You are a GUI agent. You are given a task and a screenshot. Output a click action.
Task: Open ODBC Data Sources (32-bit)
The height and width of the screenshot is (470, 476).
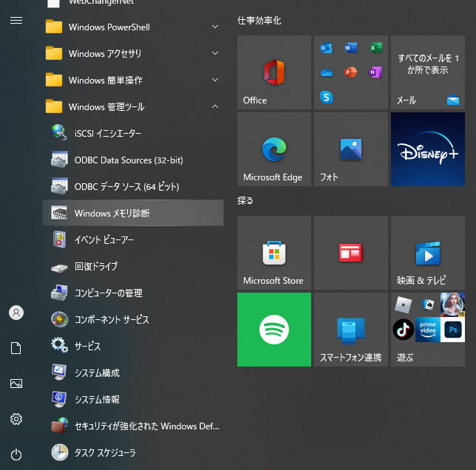click(133, 160)
